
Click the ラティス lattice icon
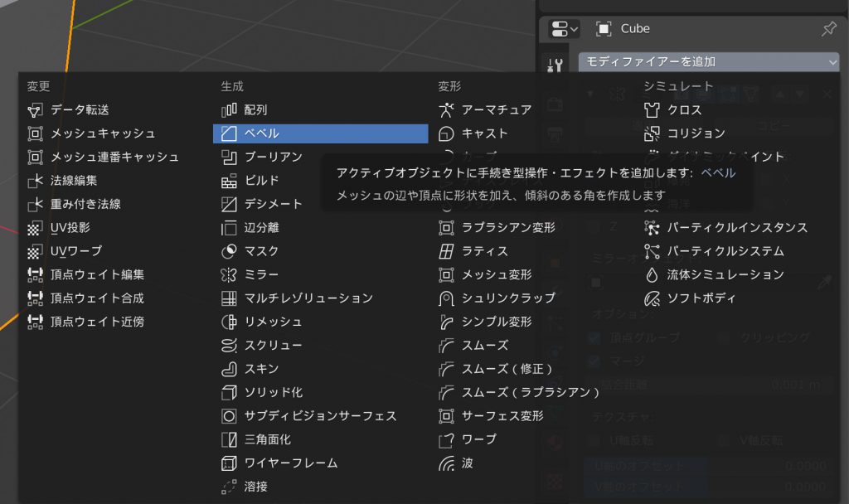tap(446, 252)
